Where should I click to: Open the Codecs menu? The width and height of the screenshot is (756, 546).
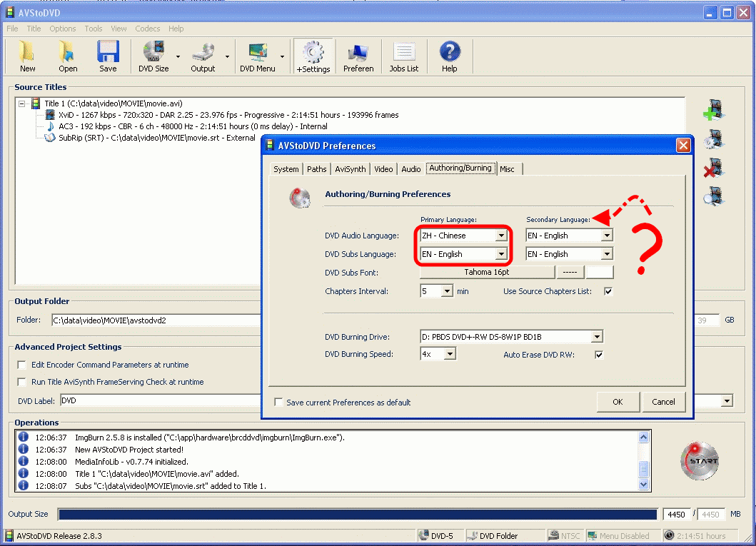point(148,29)
